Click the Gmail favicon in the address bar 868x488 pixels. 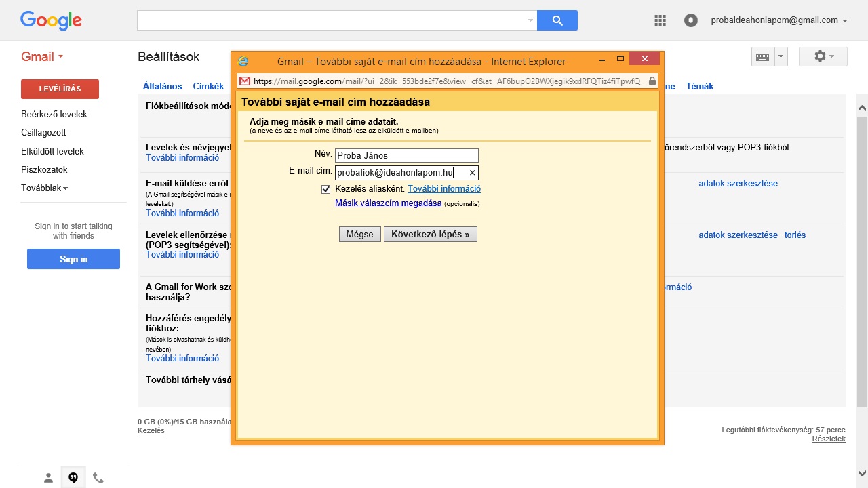(245, 81)
